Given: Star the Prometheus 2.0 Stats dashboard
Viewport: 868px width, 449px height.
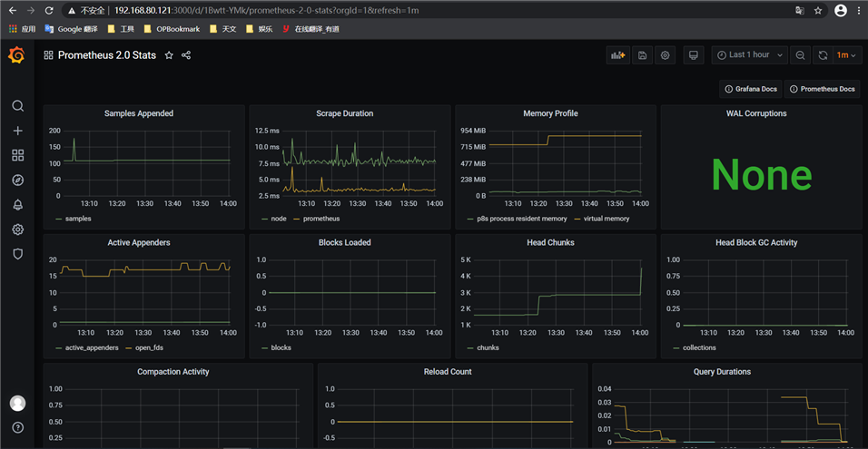Looking at the screenshot, I should tap(169, 55).
